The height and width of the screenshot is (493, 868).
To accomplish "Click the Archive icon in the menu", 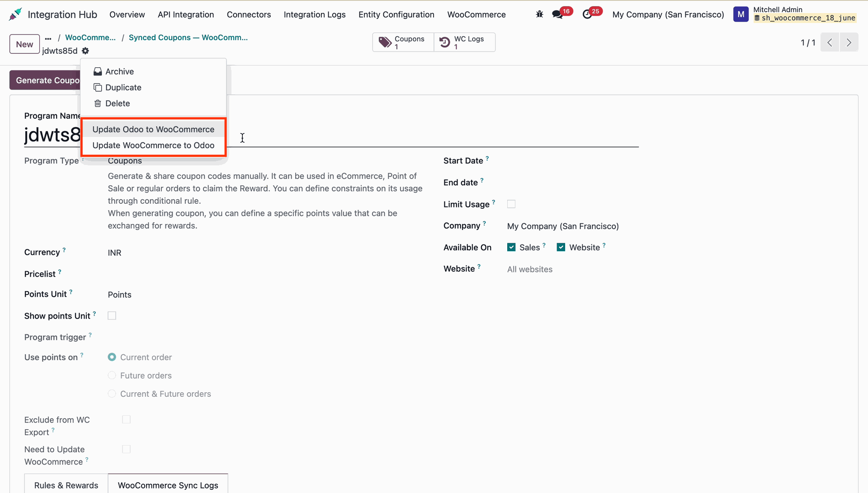I will point(98,71).
